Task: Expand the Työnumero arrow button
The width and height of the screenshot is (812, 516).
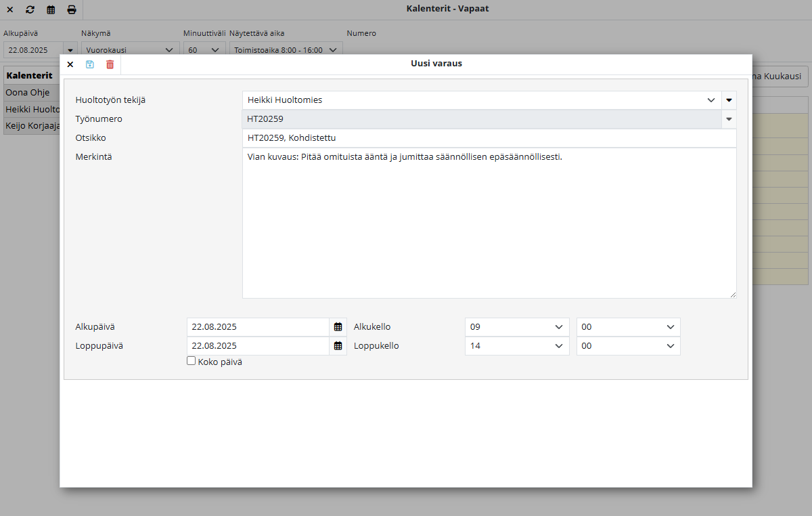Action: pyautogui.click(x=729, y=119)
